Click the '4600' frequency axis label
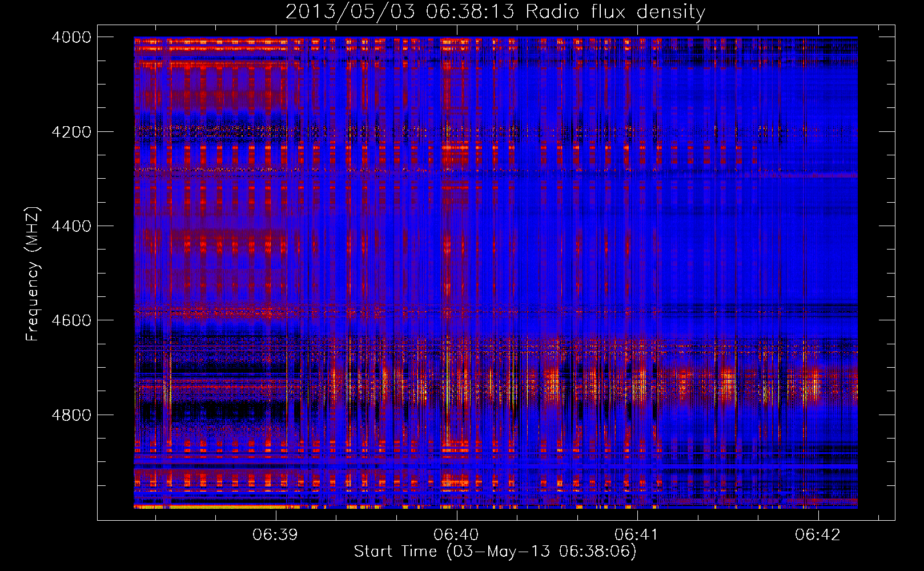 (x=71, y=320)
